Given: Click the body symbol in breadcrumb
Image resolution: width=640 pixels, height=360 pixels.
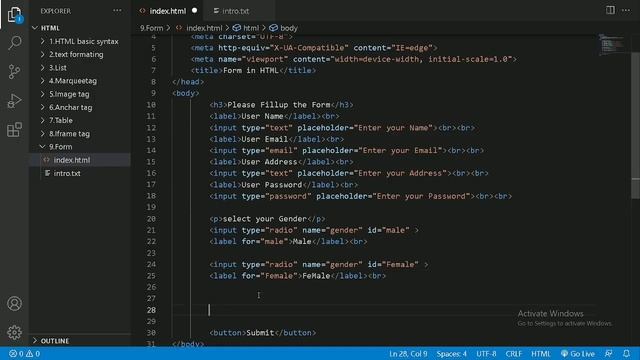Looking at the screenshot, I should pyautogui.click(x=284, y=28).
